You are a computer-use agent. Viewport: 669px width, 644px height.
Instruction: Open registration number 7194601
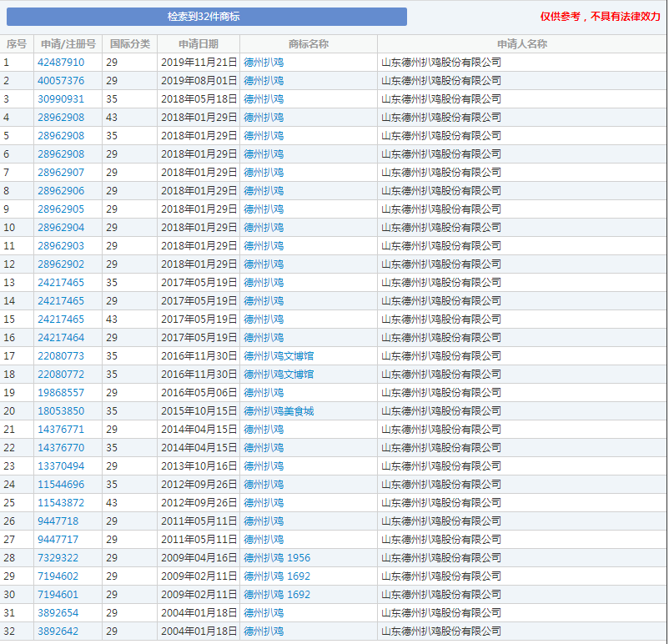[58, 595]
